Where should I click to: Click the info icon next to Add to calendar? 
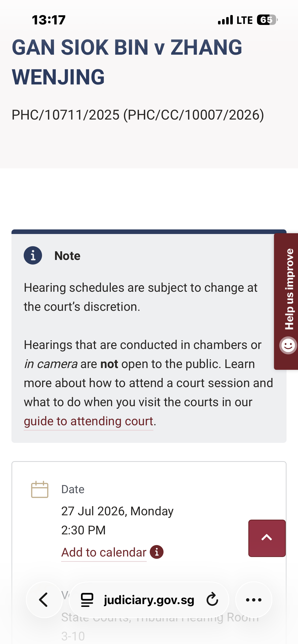[x=157, y=552]
